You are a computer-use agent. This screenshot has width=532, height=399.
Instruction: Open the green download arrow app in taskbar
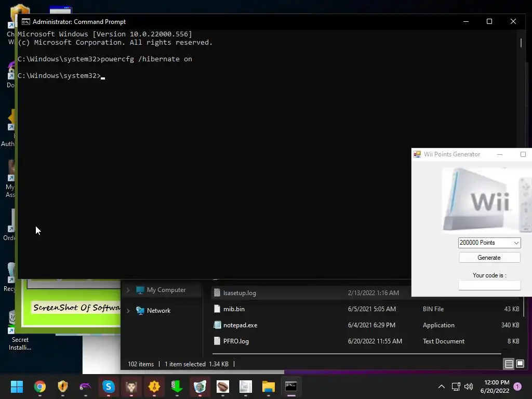point(177,387)
